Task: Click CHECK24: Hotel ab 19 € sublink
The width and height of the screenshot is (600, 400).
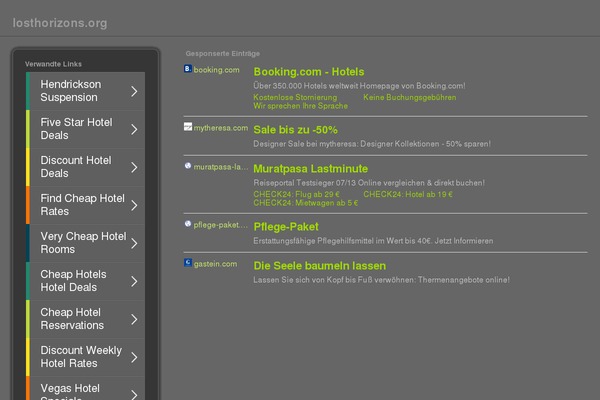Action: click(x=408, y=194)
